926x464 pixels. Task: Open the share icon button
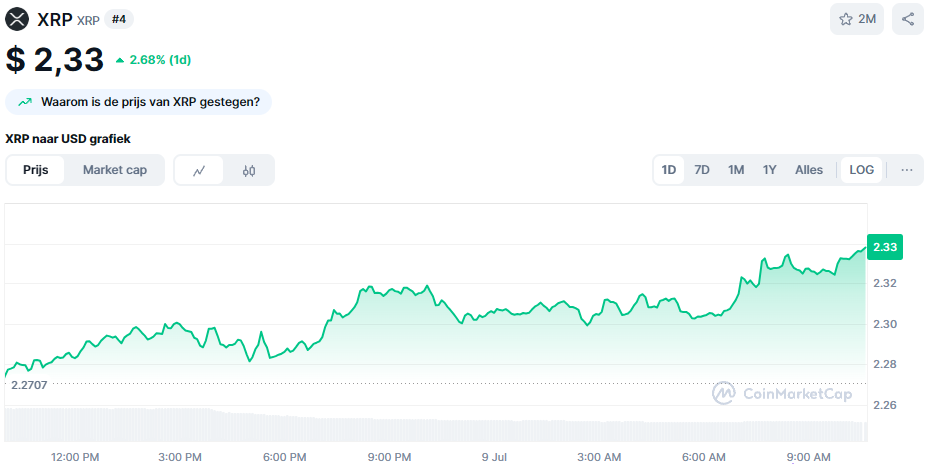[908, 19]
